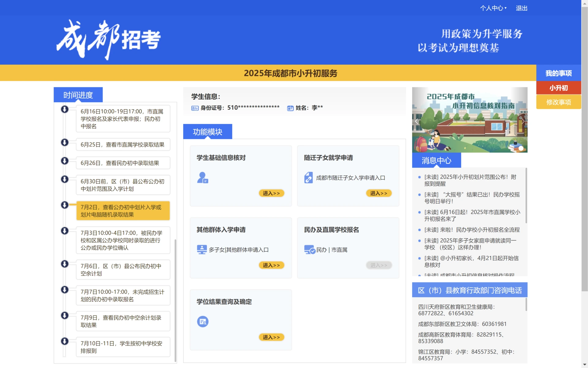
Task: Click the multi-child group application monitor icon
Action: point(202,249)
